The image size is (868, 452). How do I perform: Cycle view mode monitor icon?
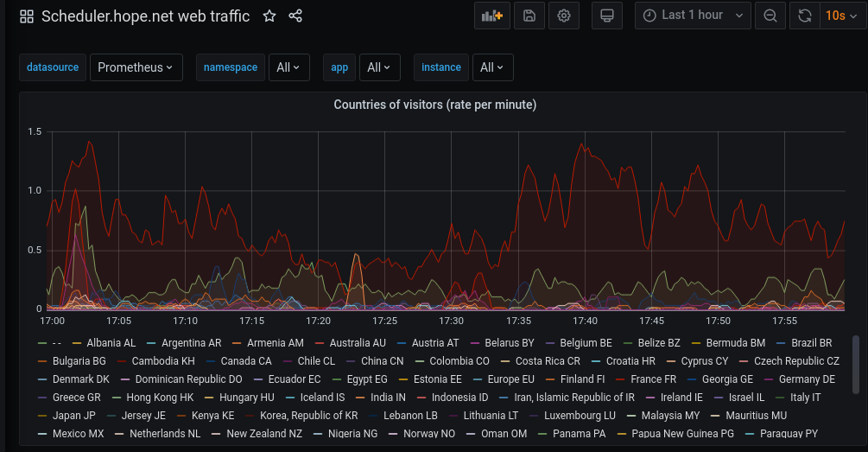click(x=606, y=16)
